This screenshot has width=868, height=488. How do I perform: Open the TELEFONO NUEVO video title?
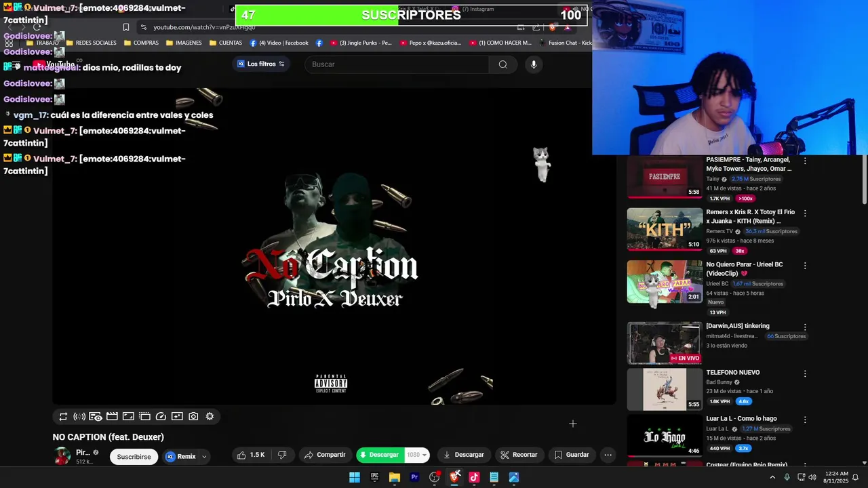click(733, 373)
